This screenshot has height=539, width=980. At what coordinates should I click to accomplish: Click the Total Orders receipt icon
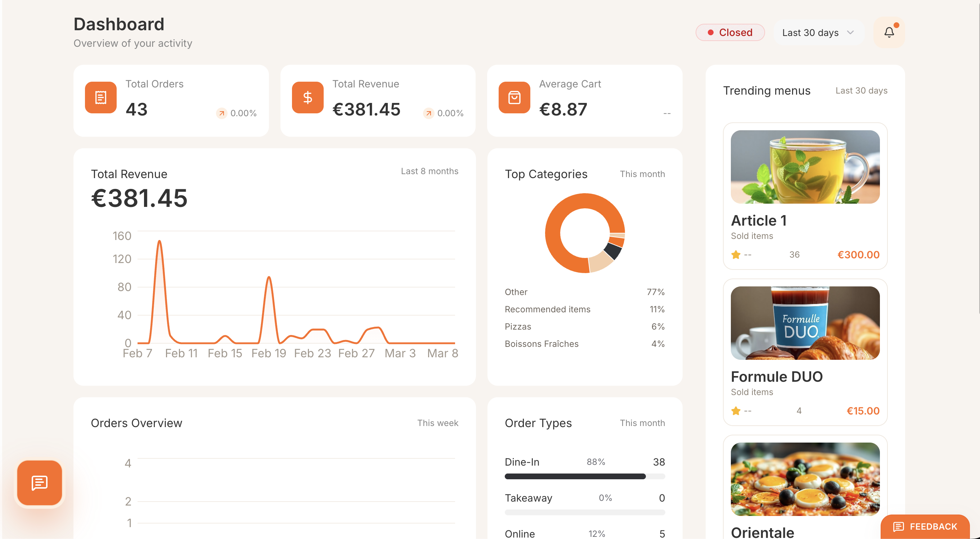101,98
